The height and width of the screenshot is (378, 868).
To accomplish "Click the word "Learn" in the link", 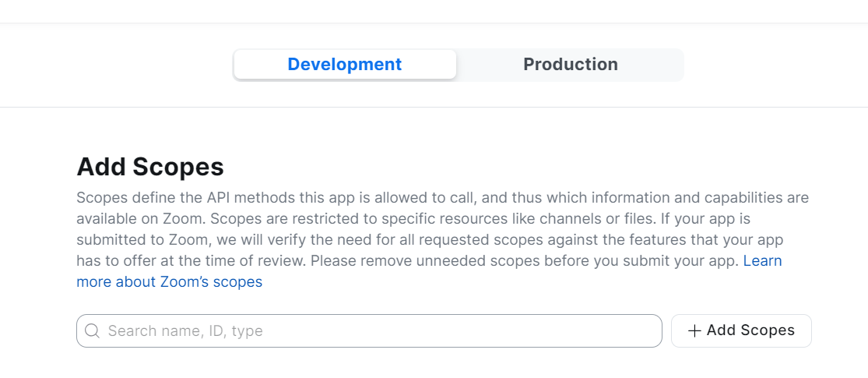I will 762,261.
